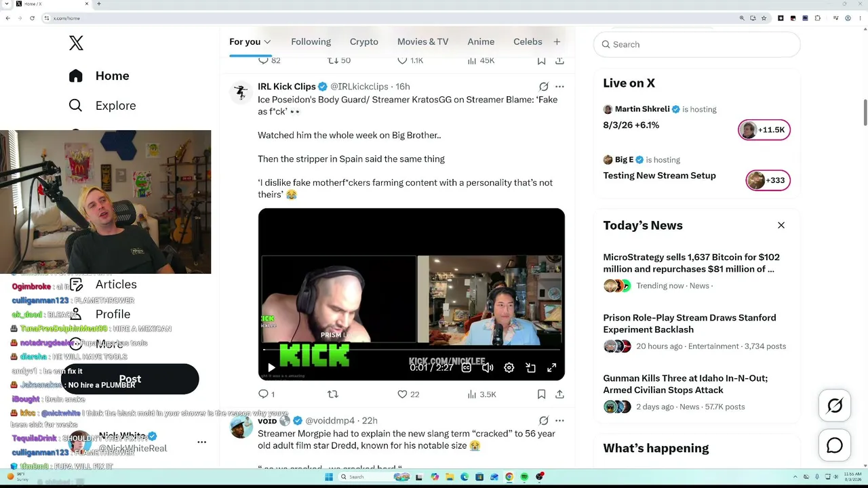
Task: Toggle captions on the video player
Action: [x=466, y=368]
